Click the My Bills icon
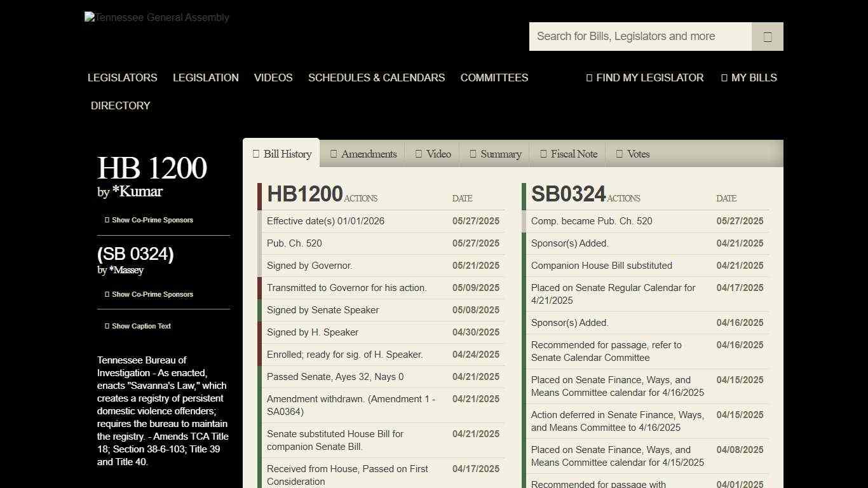This screenshot has height=488, width=868. (x=724, y=78)
